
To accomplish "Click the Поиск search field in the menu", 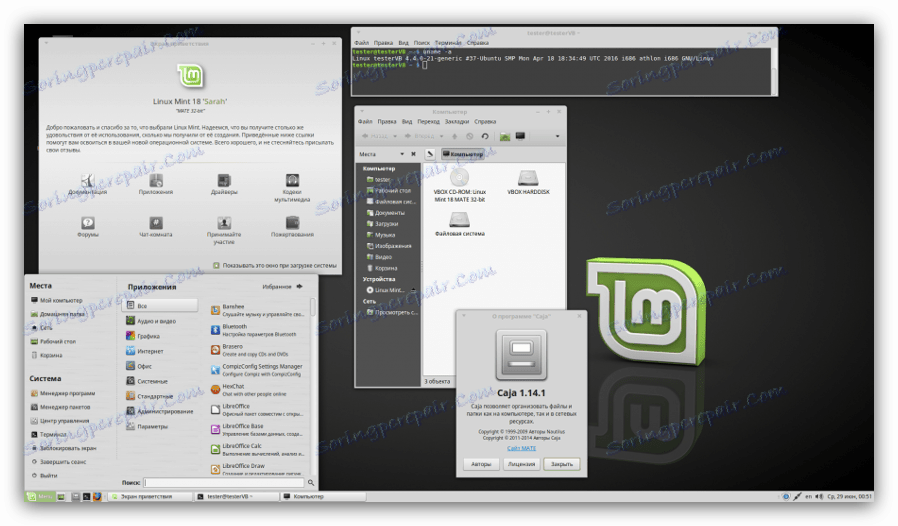I will click(x=224, y=482).
